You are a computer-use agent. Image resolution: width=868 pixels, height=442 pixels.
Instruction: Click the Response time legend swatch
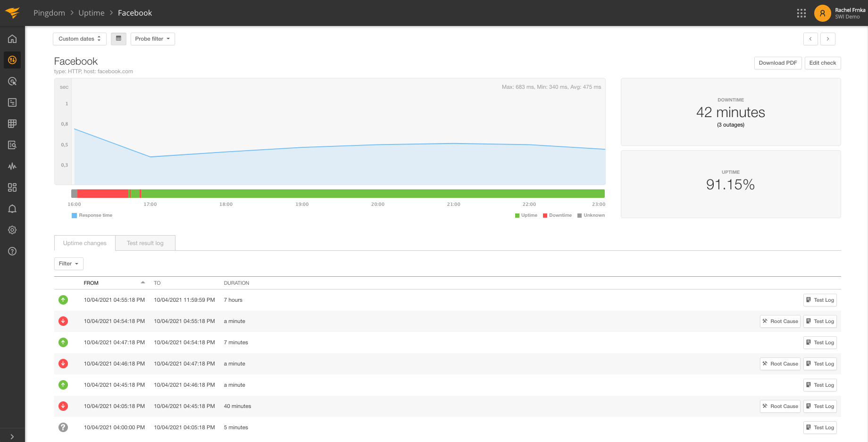tap(74, 215)
